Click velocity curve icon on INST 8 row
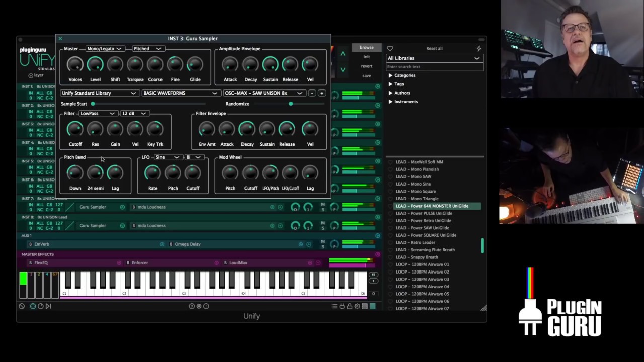The height and width of the screenshot is (362, 644). (70, 226)
